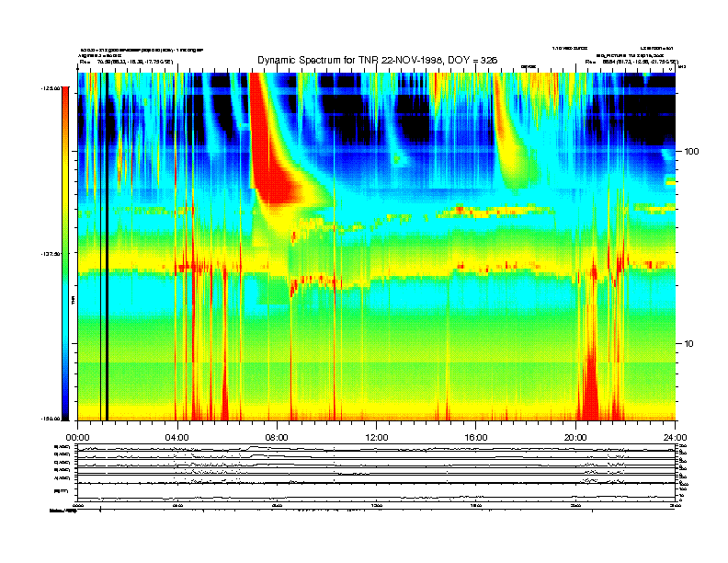Click the 16:00 time axis label
Viewport: 728px width, 563px height.
coord(476,438)
